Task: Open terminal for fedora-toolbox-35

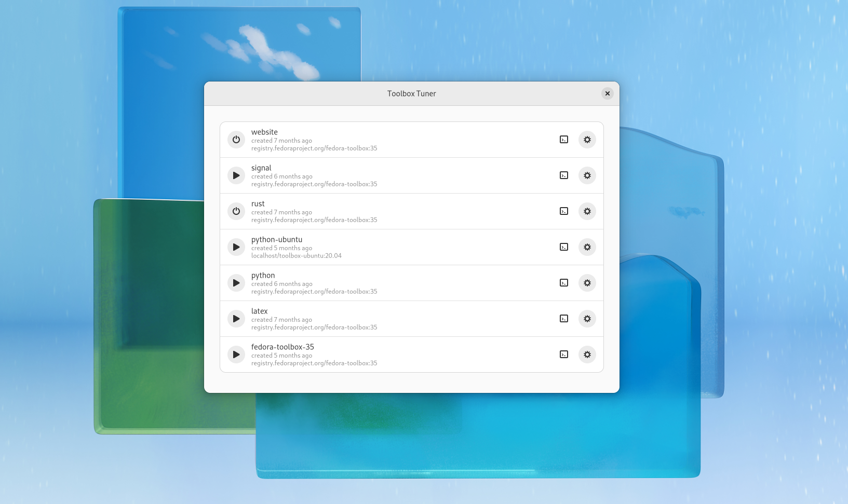Action: coord(564,355)
